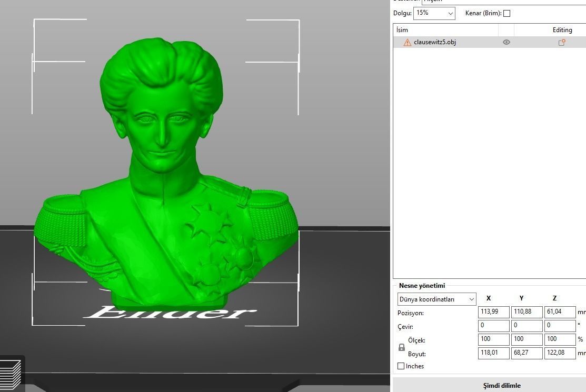
Task: Enable the Kenar (Brim) checkbox
Action: [x=507, y=14]
